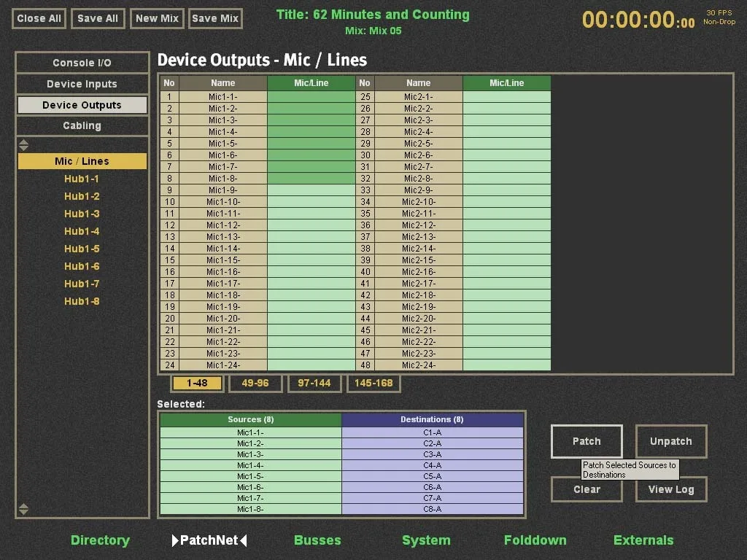Click the title 62 Minutes and Counting
This screenshot has width=747, height=560.
coord(373,15)
